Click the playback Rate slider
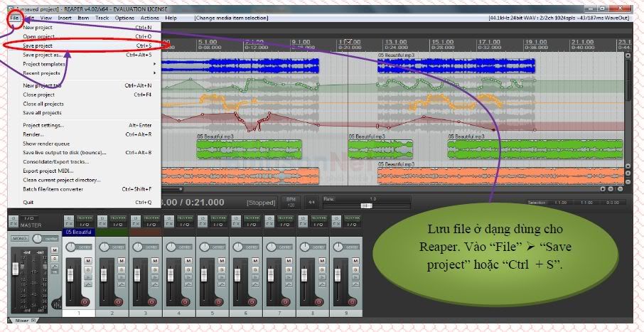This screenshot has width=644, height=332. [367, 205]
